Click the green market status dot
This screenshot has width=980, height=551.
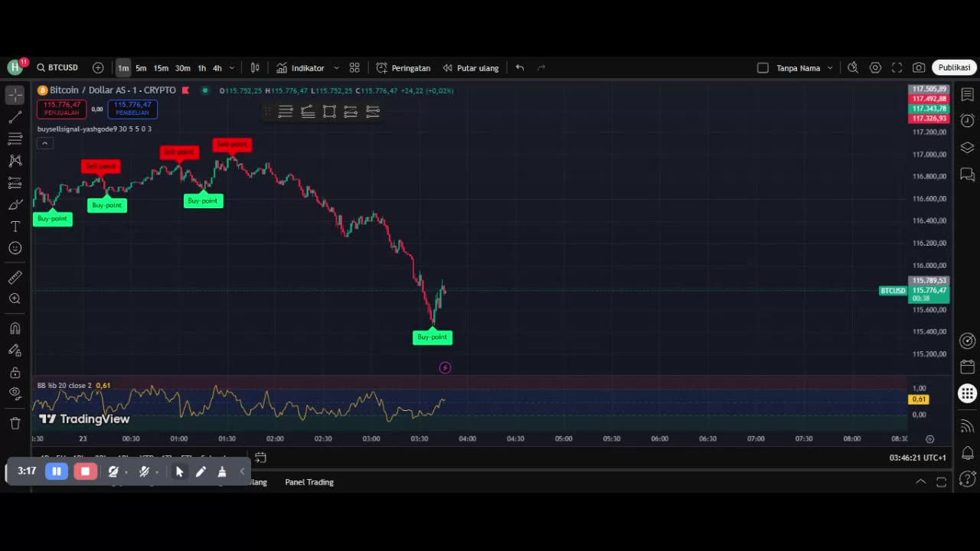click(204, 90)
